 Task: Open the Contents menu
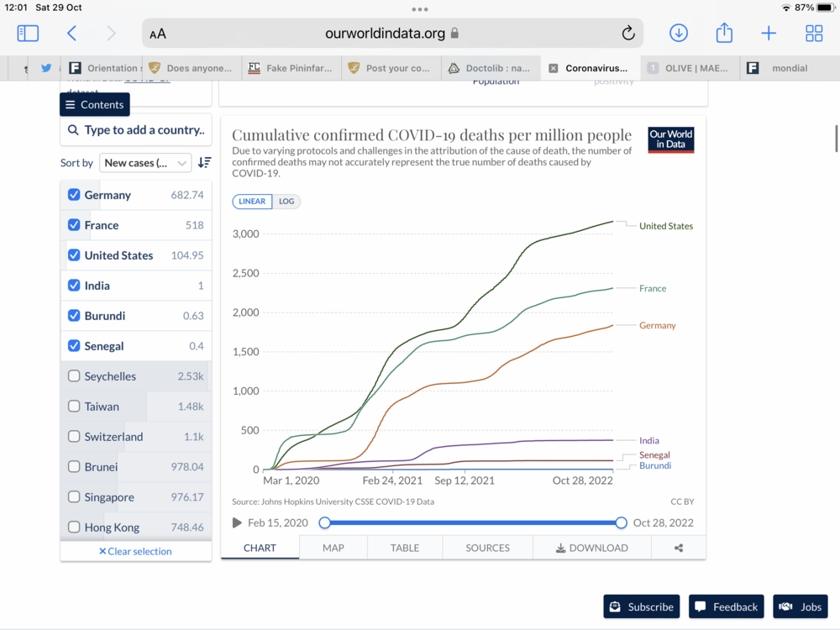pos(95,105)
